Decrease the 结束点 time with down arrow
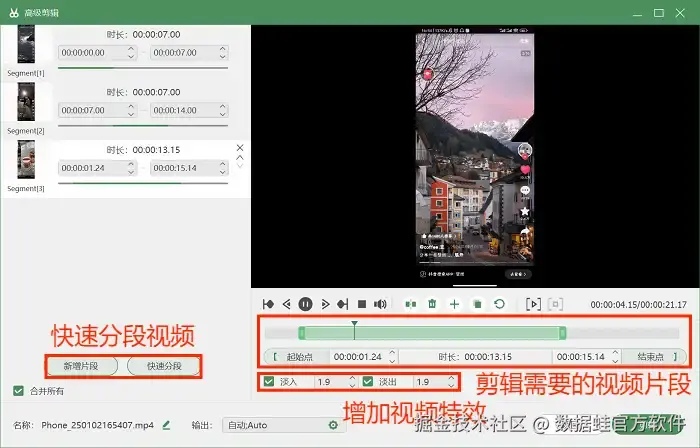This screenshot has width=700, height=448. tap(615, 361)
